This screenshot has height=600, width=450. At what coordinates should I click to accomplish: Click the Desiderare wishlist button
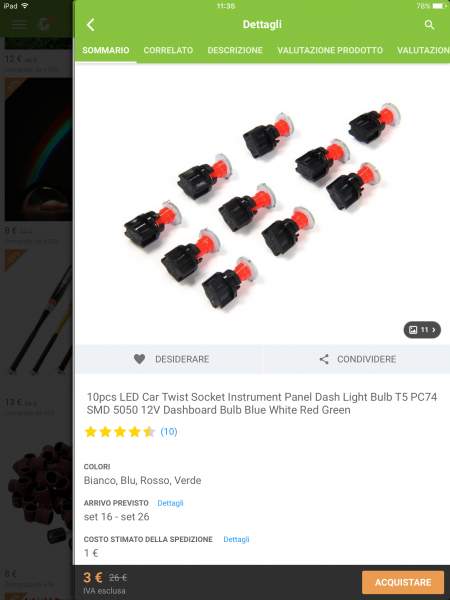170,359
